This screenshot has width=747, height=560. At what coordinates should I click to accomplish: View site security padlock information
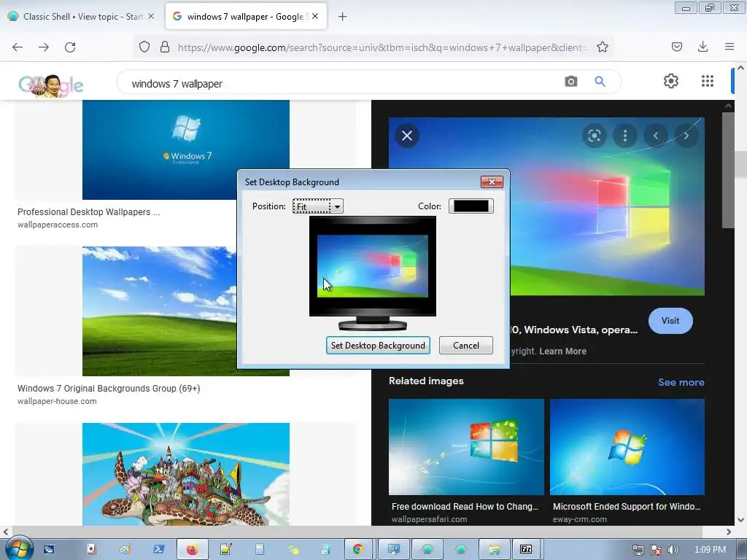(x=165, y=47)
